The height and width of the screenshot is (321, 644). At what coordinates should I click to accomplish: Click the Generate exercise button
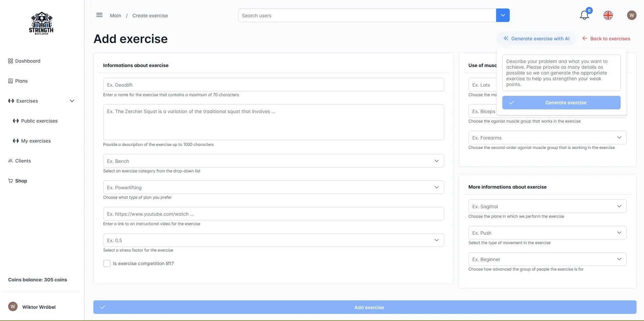tap(561, 103)
